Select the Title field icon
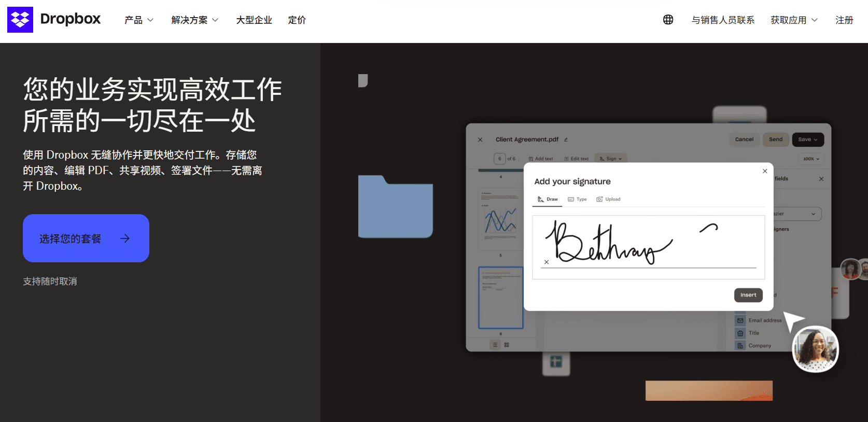The image size is (868, 422). pos(740,333)
